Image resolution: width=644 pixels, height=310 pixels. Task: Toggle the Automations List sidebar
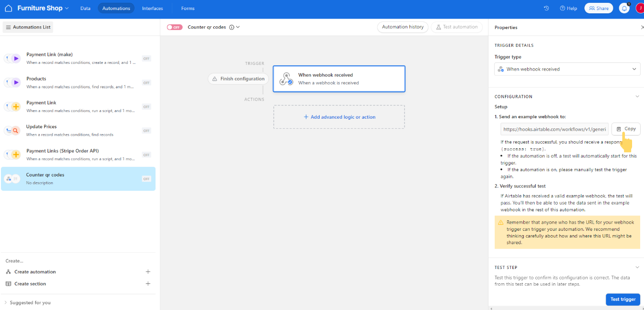pos(28,27)
